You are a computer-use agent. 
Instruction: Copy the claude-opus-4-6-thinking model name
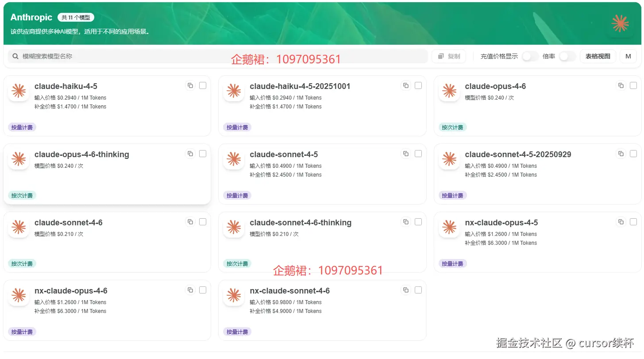pos(190,154)
